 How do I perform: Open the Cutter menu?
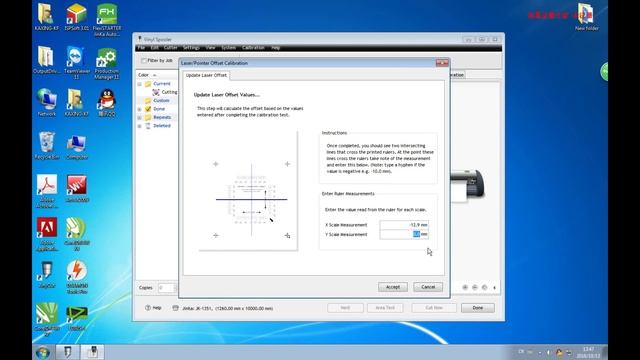[x=170, y=48]
